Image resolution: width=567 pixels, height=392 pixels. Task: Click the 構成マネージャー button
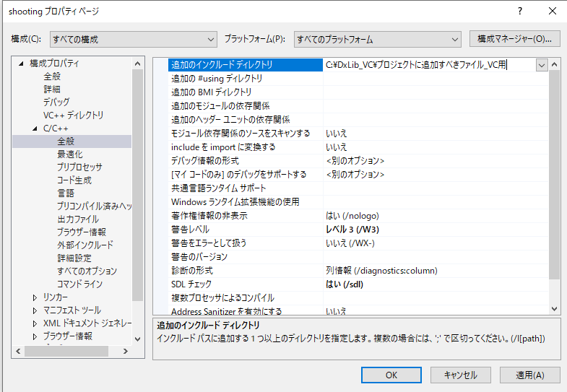click(x=514, y=38)
